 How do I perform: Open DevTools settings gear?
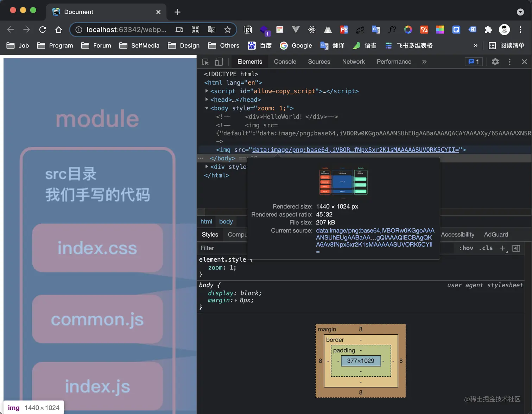point(495,62)
